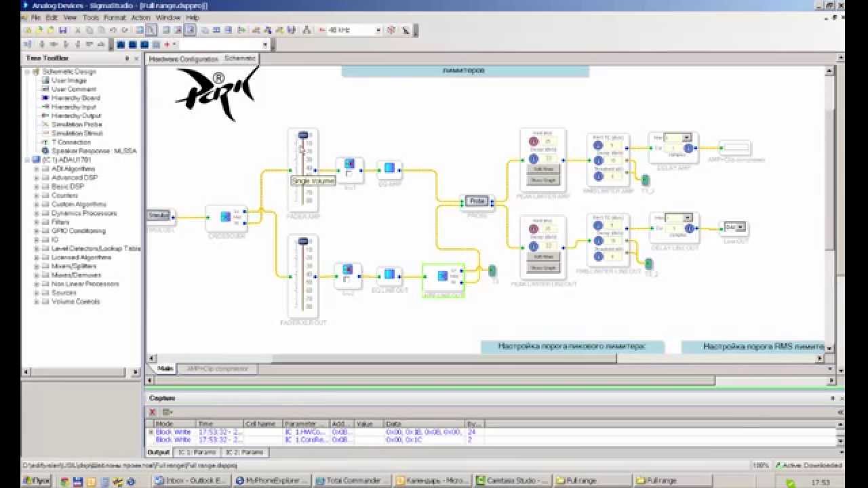This screenshot has height=488, width=868.
Task: Open the File menu
Action: click(36, 18)
